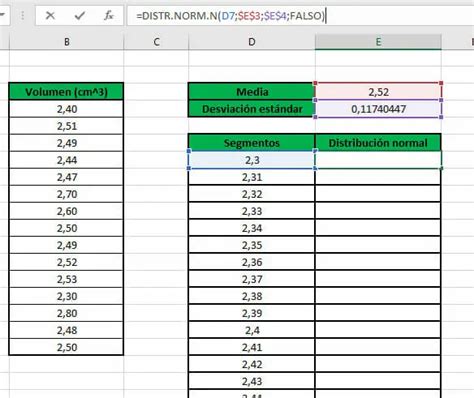Select Segmentos cell 2,43
Screen dimensions: 474x398
click(x=252, y=381)
